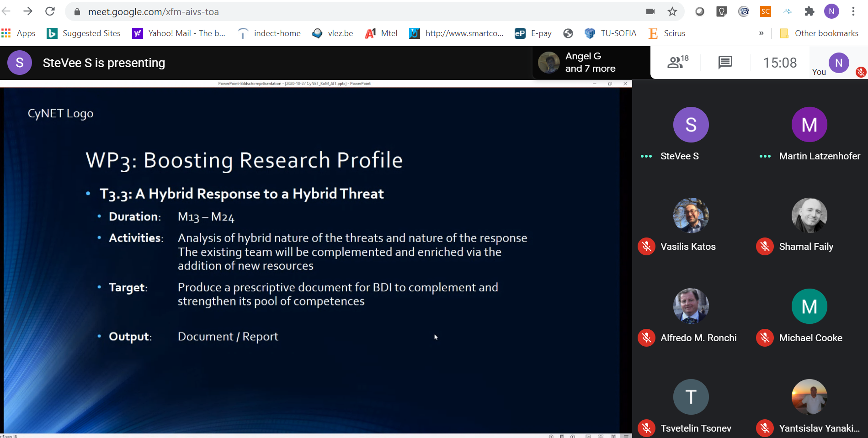Viewport: 868px width, 438px height.
Task: Open the Mtel bookmark
Action: [x=381, y=33]
